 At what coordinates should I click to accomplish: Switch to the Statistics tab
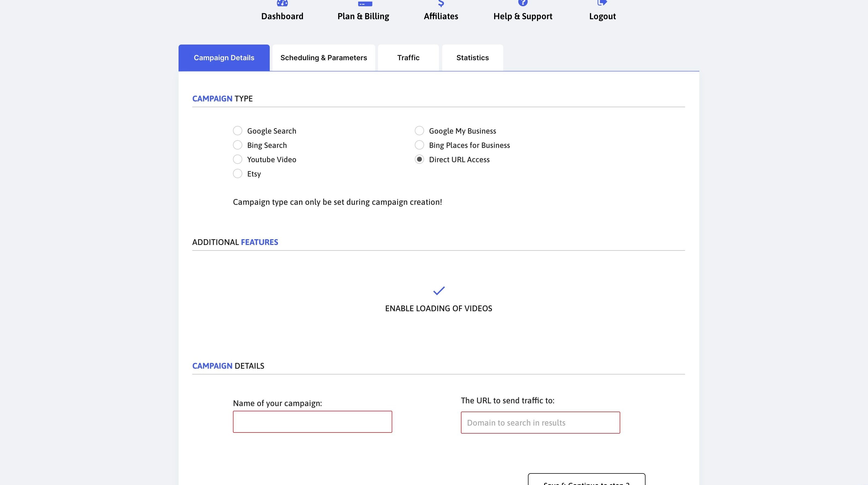tap(472, 58)
